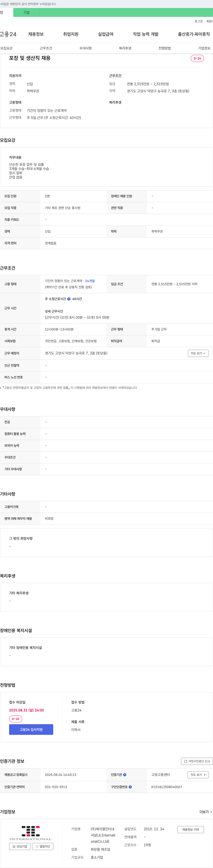
Task: Add company with 관심기업 star button
Action: tap(20, 846)
